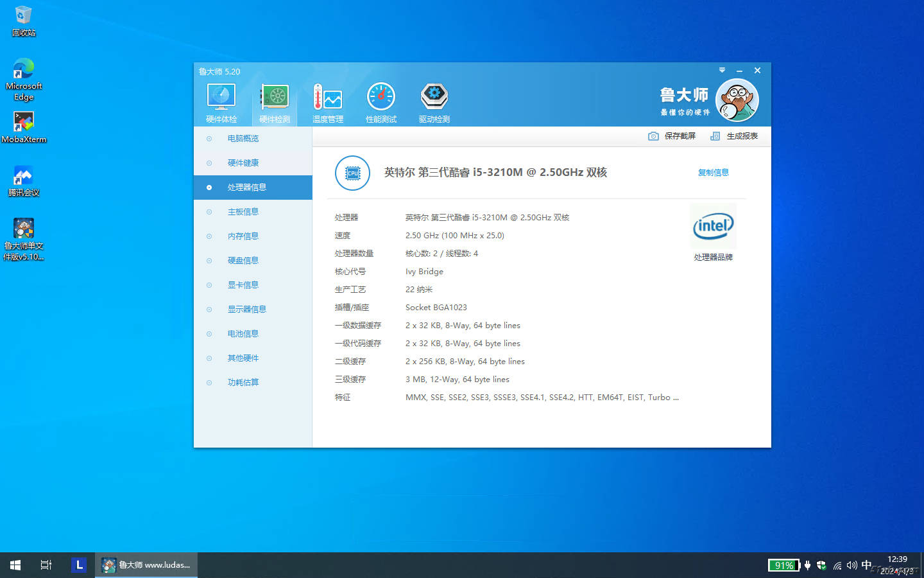Screen dimensions: 924x578
Task: Select 硬件健康 in the sidebar
Action: coord(253,163)
